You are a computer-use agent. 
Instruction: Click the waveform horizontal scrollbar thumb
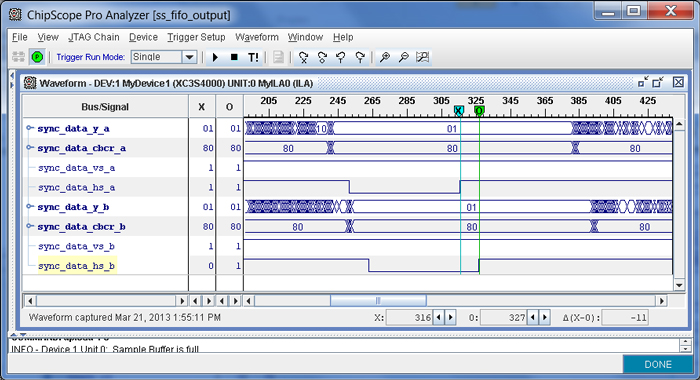coord(378,301)
